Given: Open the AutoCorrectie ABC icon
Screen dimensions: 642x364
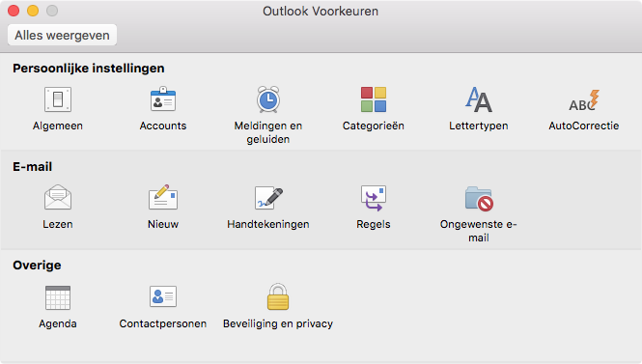Looking at the screenshot, I should (584, 100).
